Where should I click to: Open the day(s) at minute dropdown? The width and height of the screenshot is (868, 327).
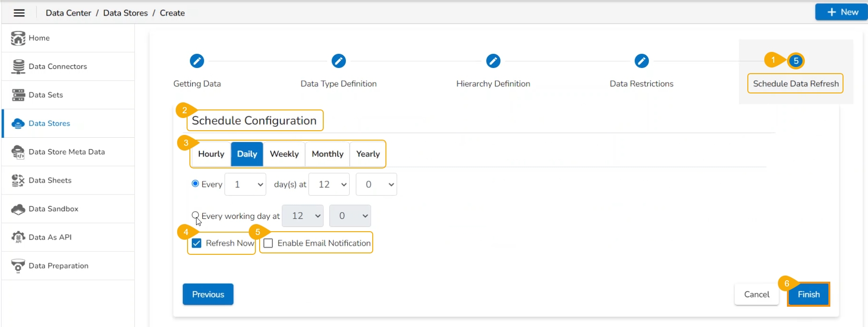click(376, 184)
